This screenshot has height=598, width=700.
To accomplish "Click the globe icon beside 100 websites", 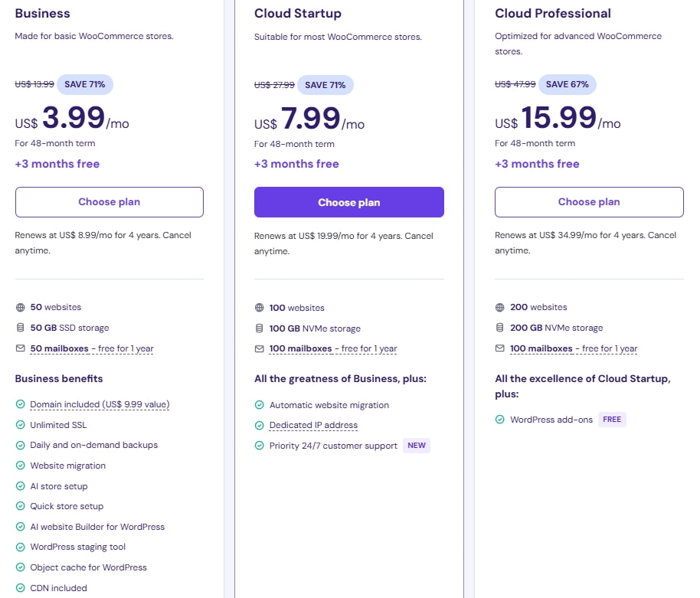I will [x=260, y=308].
